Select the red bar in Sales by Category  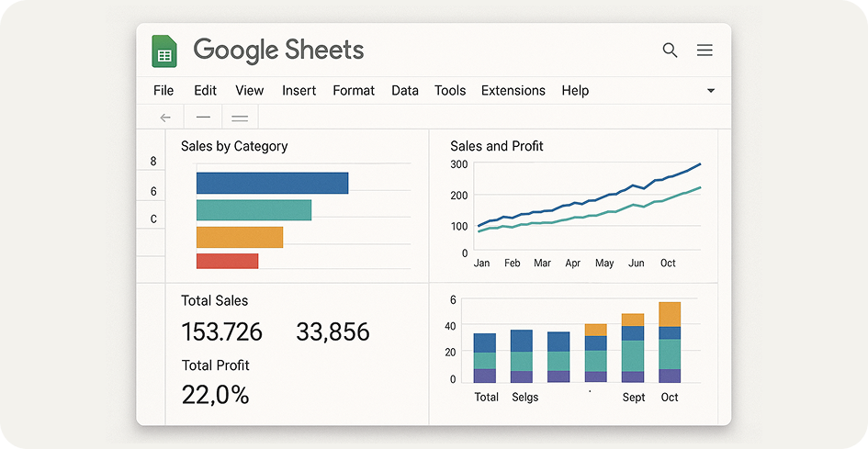[227, 262]
